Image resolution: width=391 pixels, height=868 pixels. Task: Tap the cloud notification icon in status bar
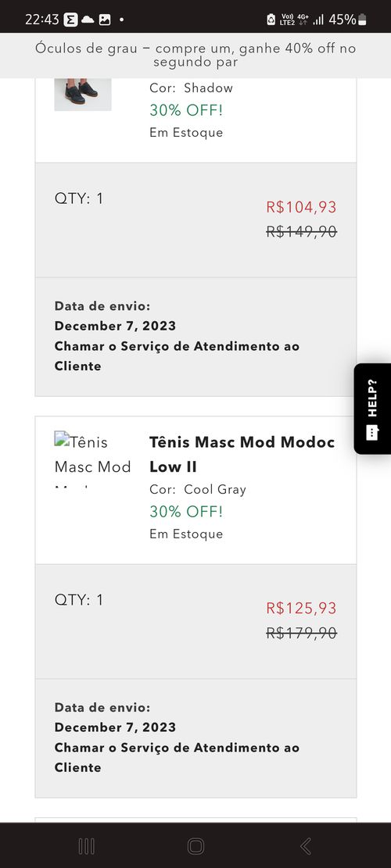88,20
